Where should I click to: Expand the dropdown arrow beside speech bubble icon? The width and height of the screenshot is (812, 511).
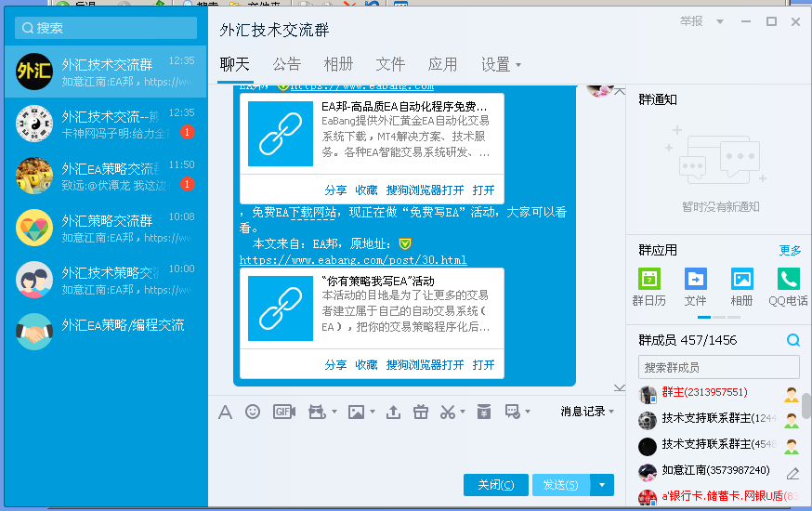[528, 413]
